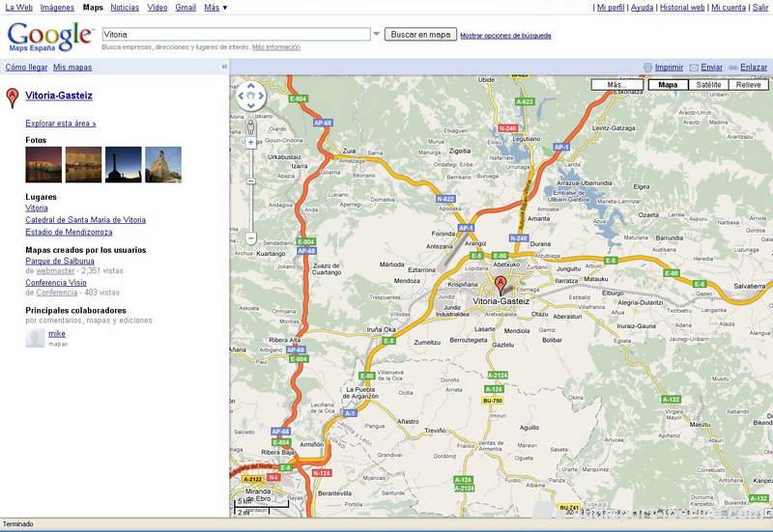The height and width of the screenshot is (532, 773).
Task: Click mike's collaborator avatar
Action: point(35,338)
